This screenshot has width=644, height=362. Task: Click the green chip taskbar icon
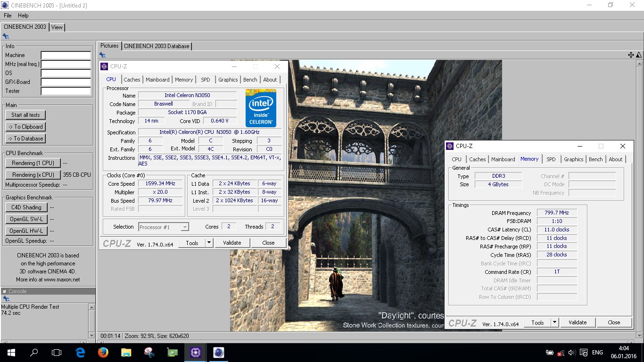[x=172, y=352]
